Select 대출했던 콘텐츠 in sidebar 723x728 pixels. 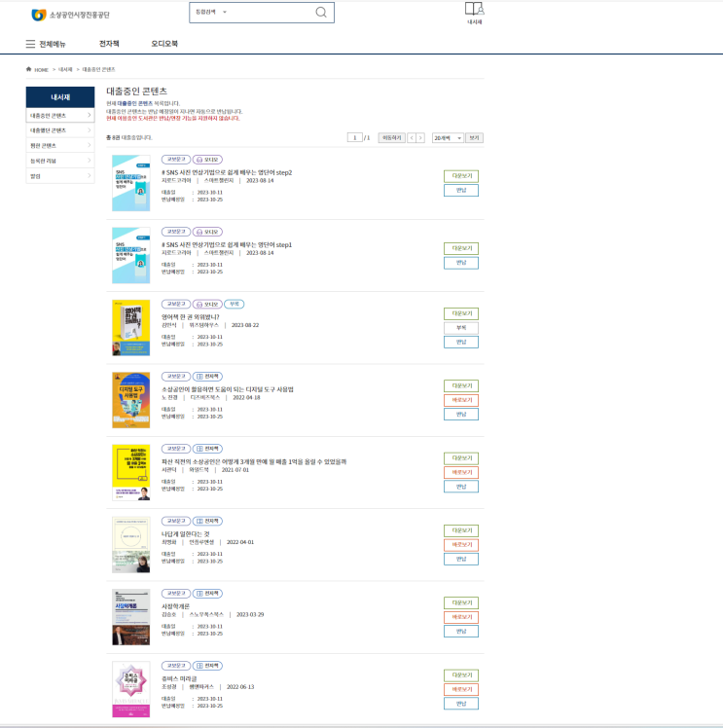[x=60, y=130]
